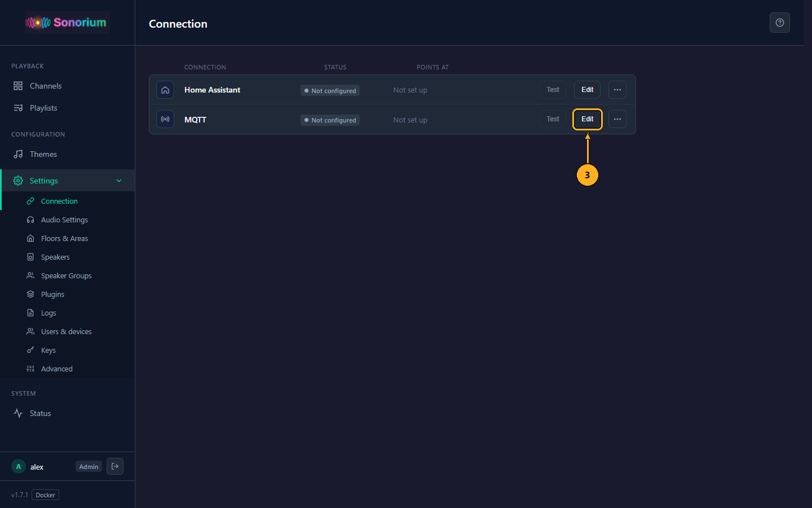Click the v1.7.1 version text
Screen dimensions: 812x508
coord(20,495)
